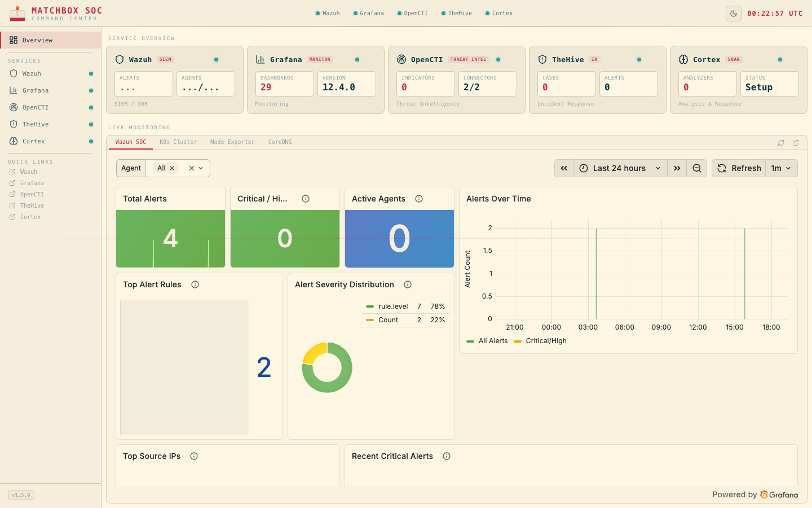Click the radar icon on the OpenCTI card
Screen dimensions: 812x508
401,59
